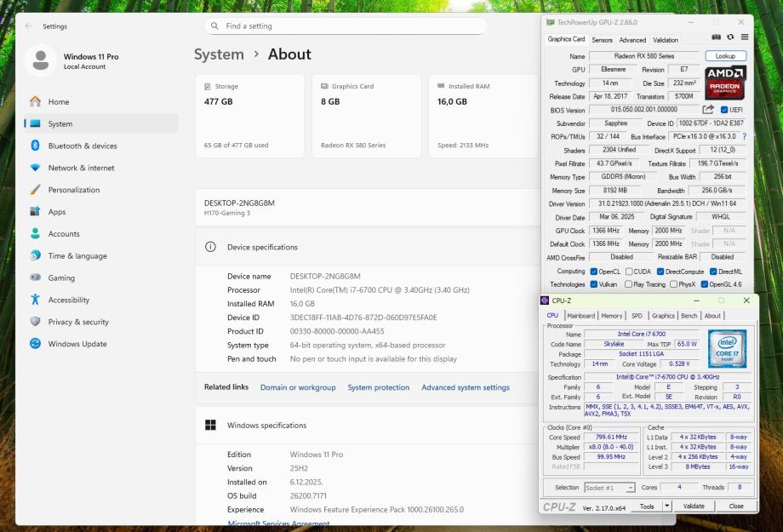
Task: Open the CPU-Z Tools dropdown arrow
Action: pos(666,506)
